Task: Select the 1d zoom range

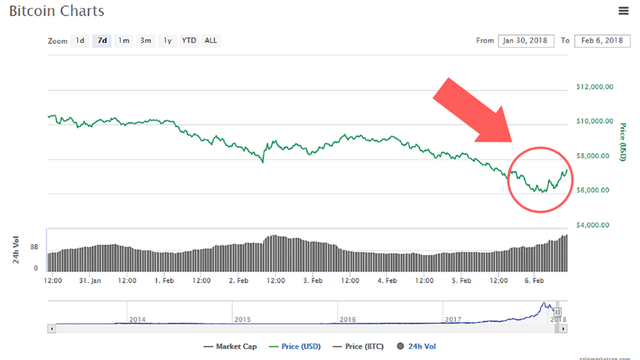Action: 80,40
